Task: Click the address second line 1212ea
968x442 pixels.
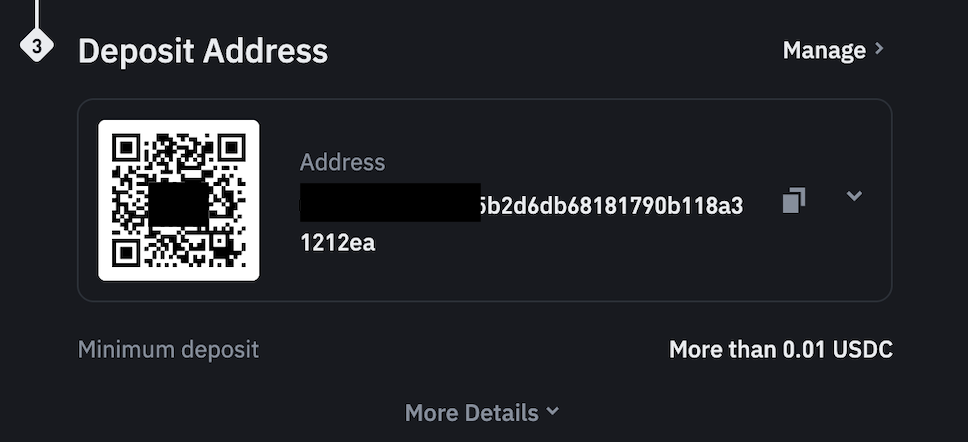Action: click(x=337, y=242)
